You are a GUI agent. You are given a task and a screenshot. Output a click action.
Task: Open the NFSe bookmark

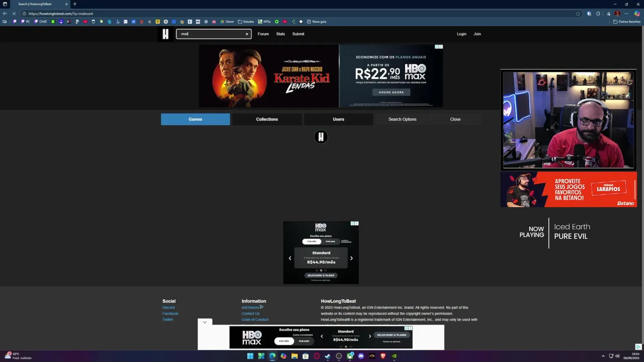coord(264,22)
